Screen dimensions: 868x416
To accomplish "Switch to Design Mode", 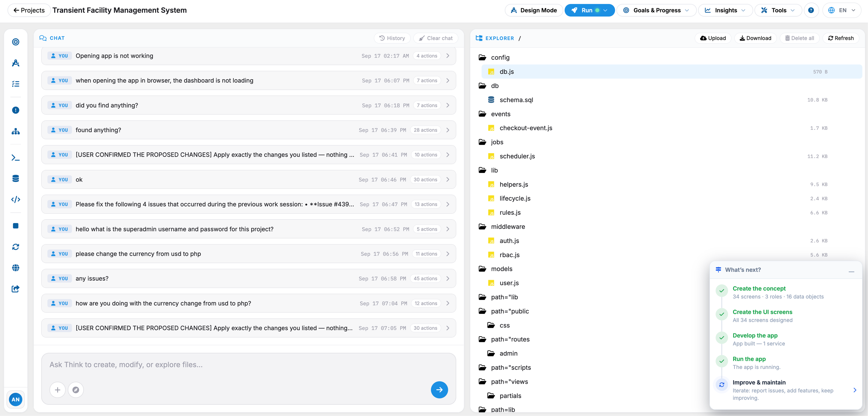I will 534,10.
